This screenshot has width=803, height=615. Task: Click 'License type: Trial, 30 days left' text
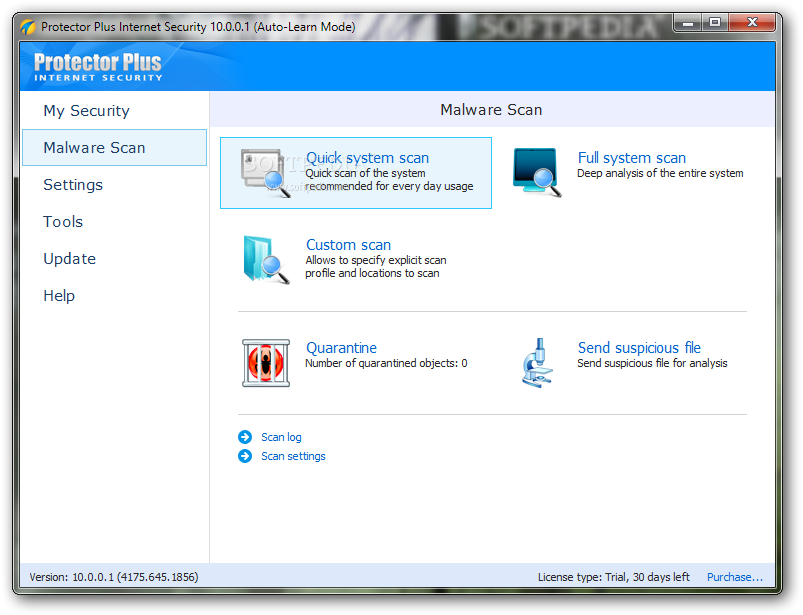tap(614, 577)
